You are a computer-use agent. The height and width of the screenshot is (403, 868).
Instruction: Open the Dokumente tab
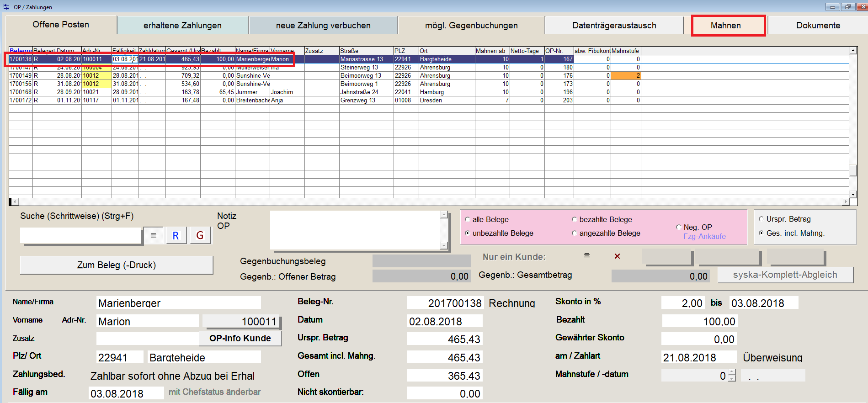click(x=818, y=26)
